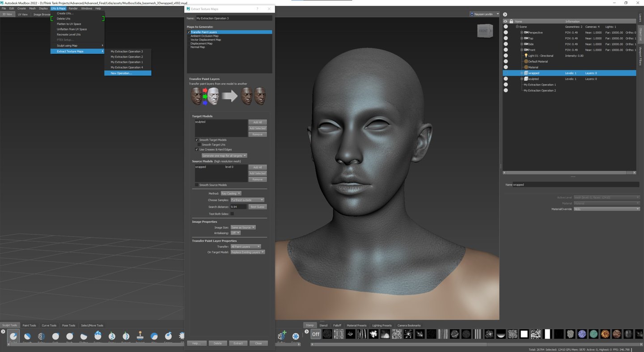
Task: Select the Sculpt brush tool
Action: [13, 336]
